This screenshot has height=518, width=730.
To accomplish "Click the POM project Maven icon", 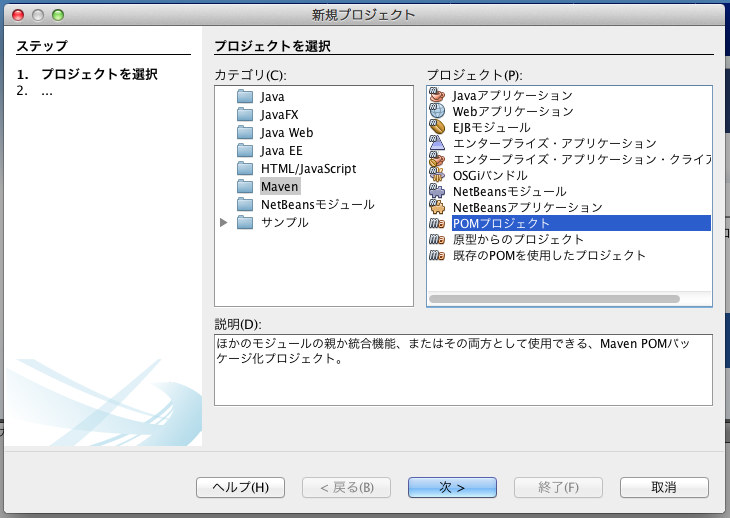I will pos(436,223).
